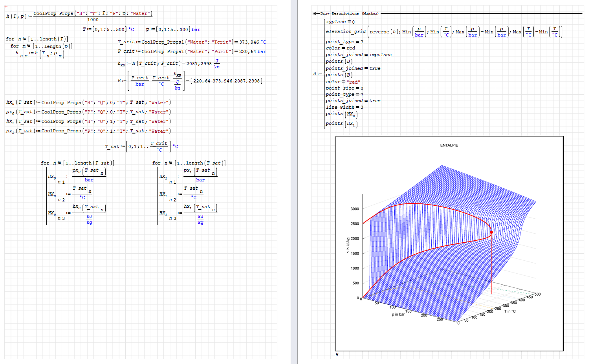The width and height of the screenshot is (590, 364).
Task: Click the quoted "red" color value
Action: click(x=353, y=82)
